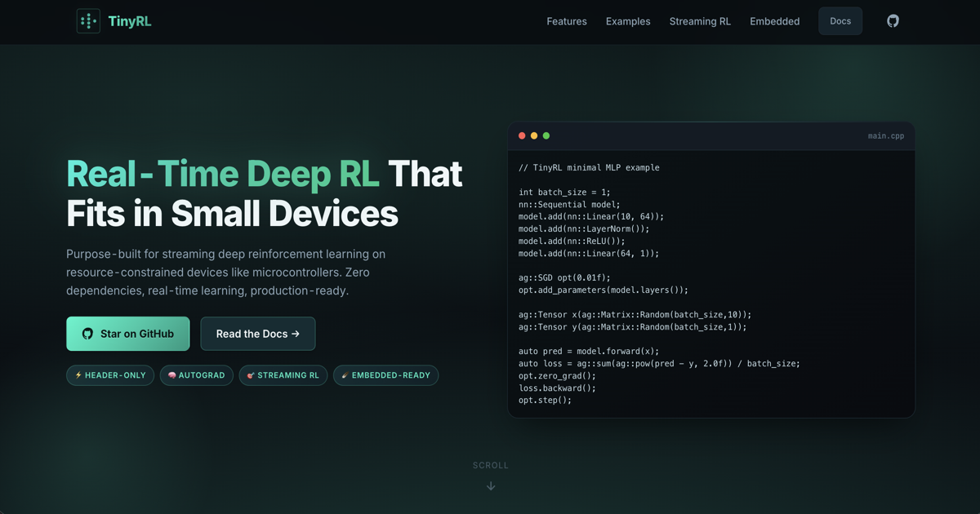Click the AUTOGRAD badge text

202,375
